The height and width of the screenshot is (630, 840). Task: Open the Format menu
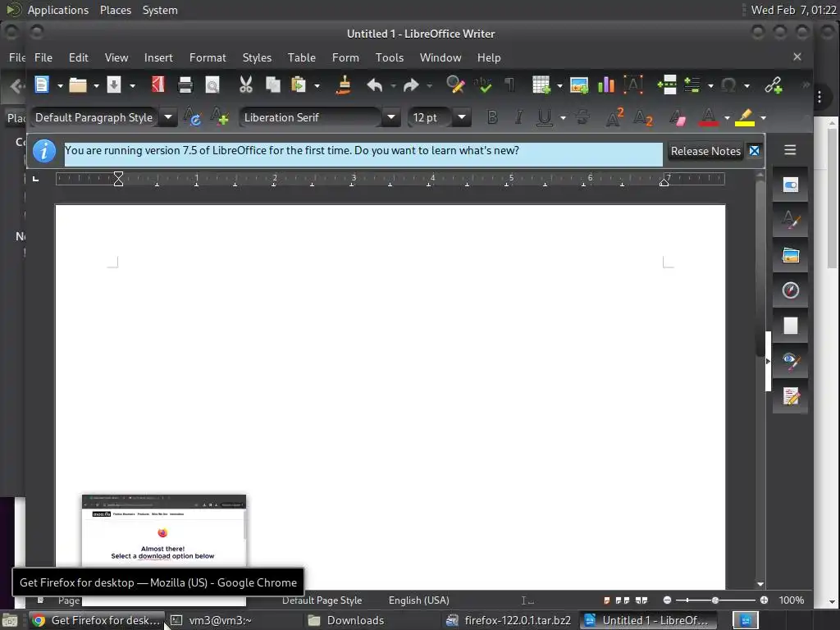coord(208,57)
